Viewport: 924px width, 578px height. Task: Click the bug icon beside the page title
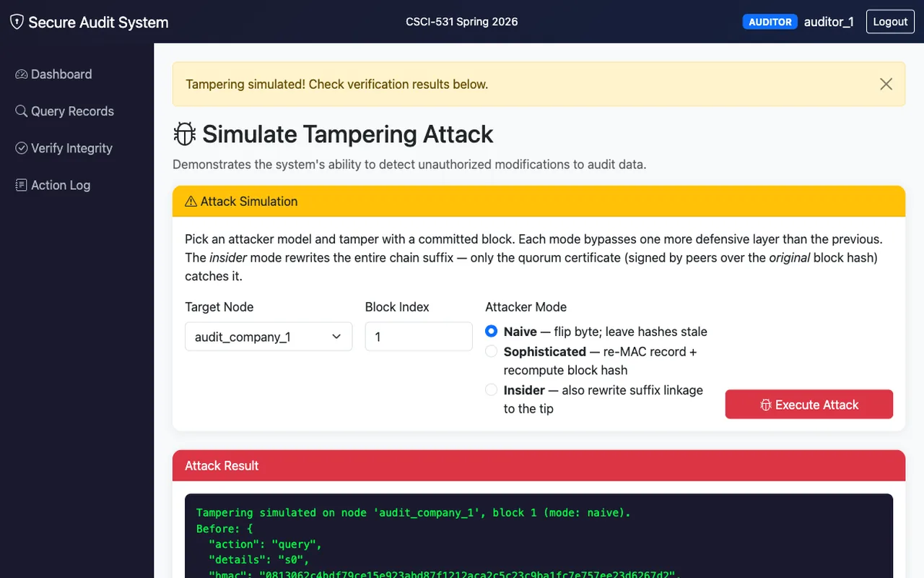pos(185,134)
